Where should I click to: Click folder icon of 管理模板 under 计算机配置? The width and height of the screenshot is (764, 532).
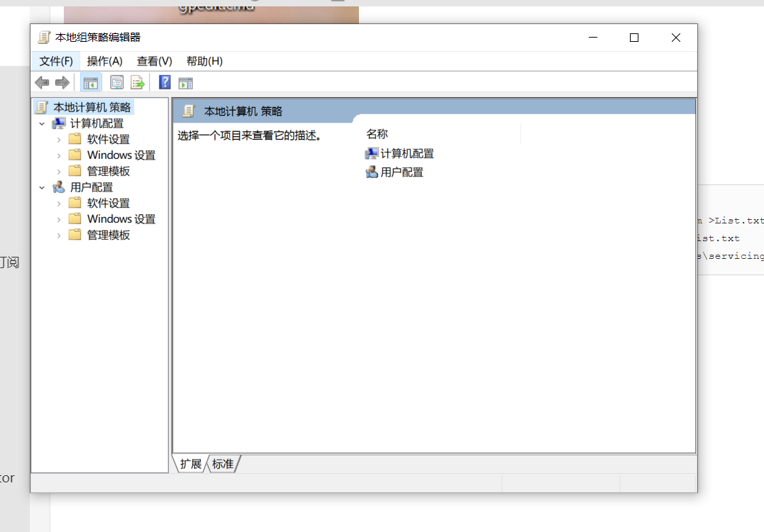pos(75,171)
